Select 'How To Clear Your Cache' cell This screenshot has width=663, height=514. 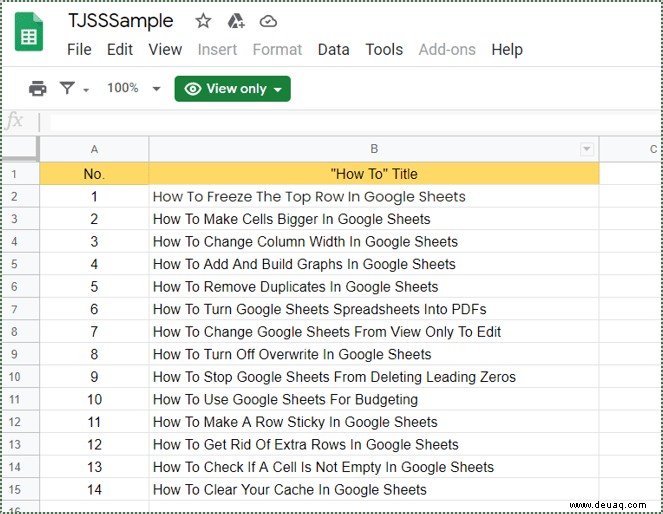click(374, 489)
